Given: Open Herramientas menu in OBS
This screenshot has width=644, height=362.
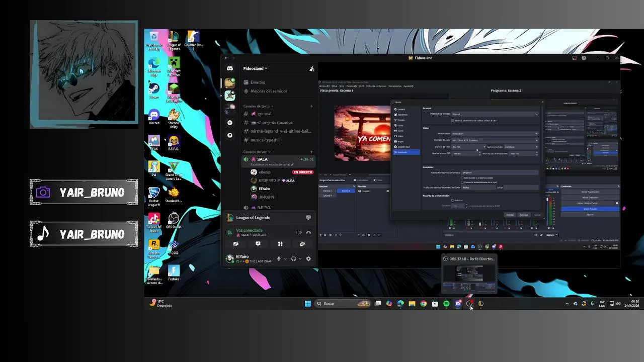Looking at the screenshot, I should (395, 86).
